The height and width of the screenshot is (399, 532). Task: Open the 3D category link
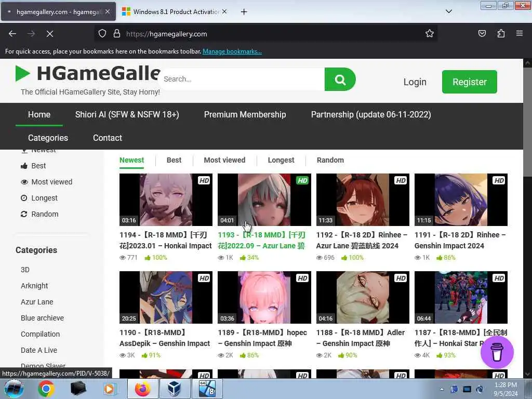25,270
